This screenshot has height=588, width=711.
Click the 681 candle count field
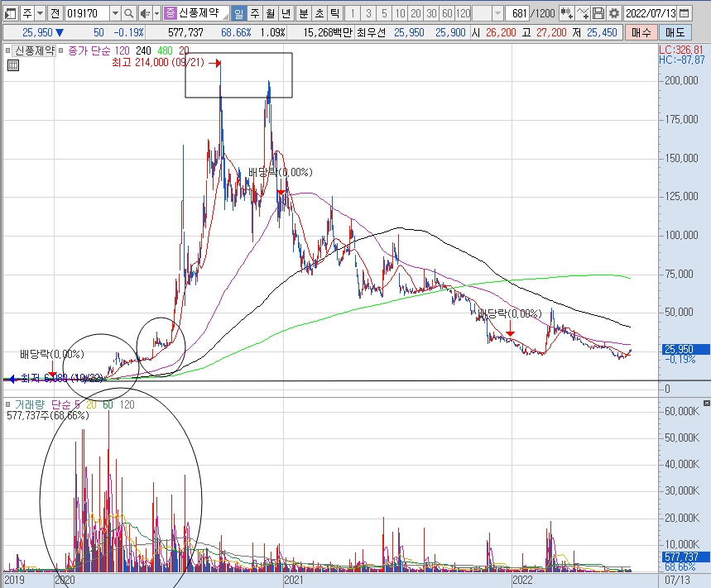pyautogui.click(x=517, y=13)
